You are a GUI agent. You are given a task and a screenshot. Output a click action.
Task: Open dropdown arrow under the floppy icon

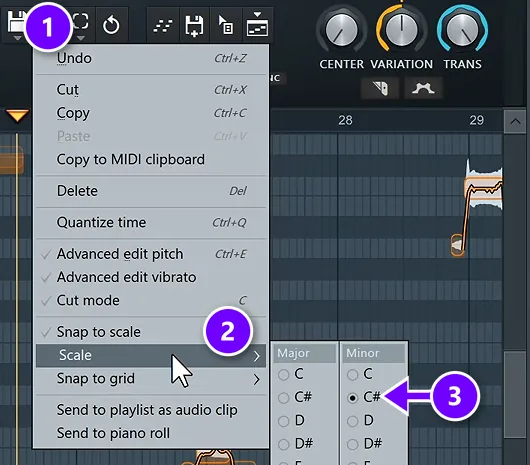pyautogui.click(x=17, y=38)
